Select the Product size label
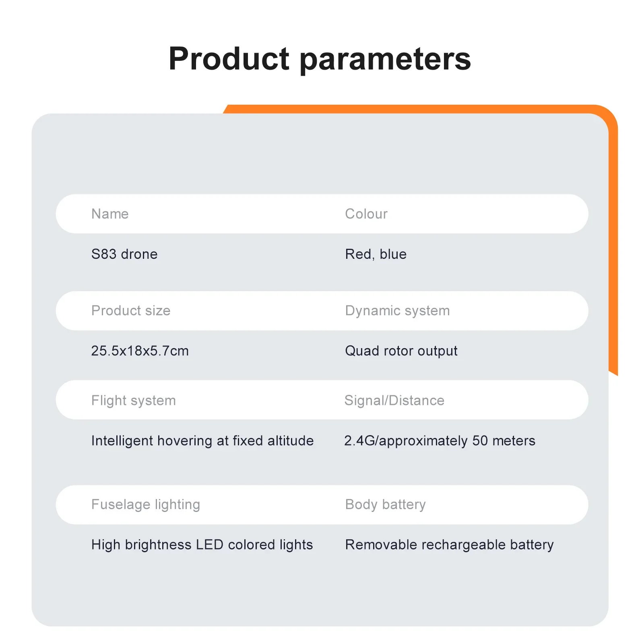This screenshot has width=644, height=644. click(131, 310)
